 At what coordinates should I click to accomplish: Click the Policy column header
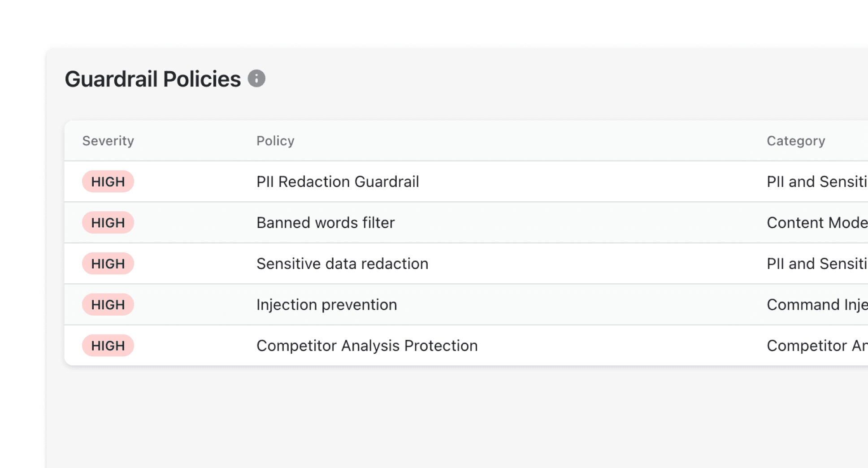[x=275, y=141]
